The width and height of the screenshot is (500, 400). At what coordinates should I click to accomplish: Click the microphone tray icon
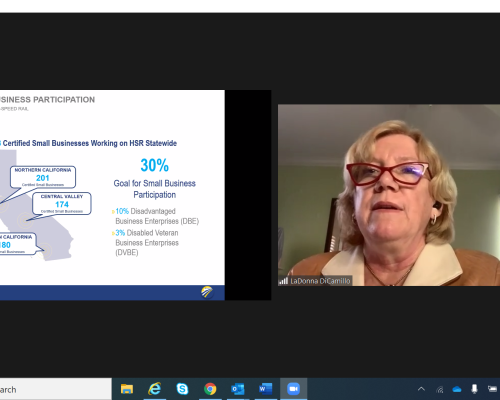474,389
